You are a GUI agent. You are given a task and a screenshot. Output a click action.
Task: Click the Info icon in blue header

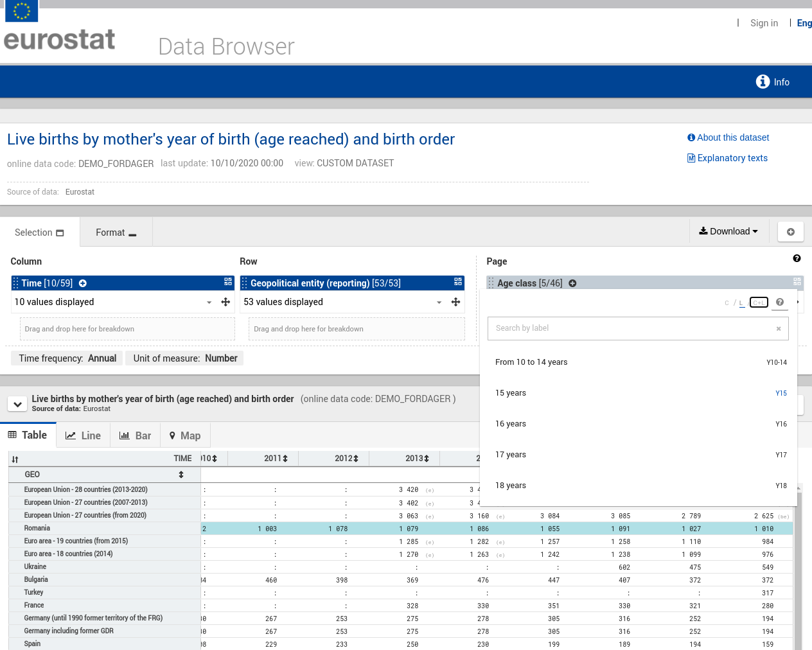[x=763, y=82]
